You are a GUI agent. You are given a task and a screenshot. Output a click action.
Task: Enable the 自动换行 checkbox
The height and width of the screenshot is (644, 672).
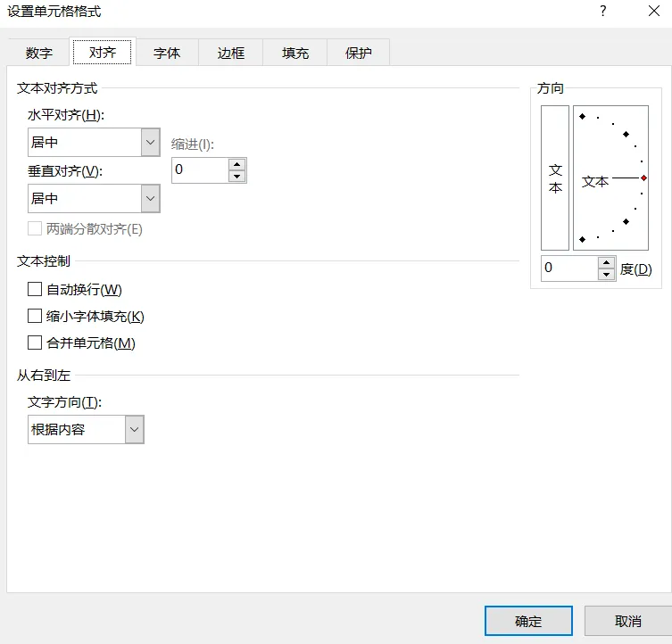36,289
